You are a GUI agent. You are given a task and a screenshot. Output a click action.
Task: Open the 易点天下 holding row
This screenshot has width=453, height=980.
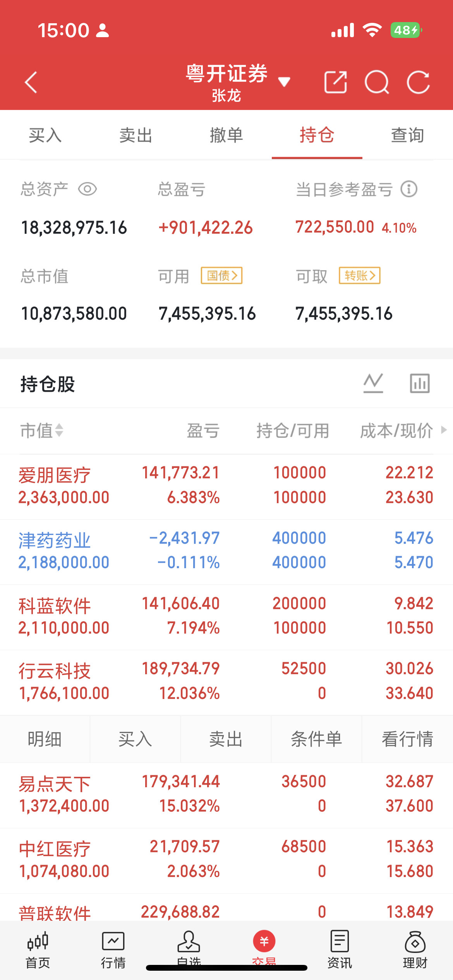coord(226,795)
